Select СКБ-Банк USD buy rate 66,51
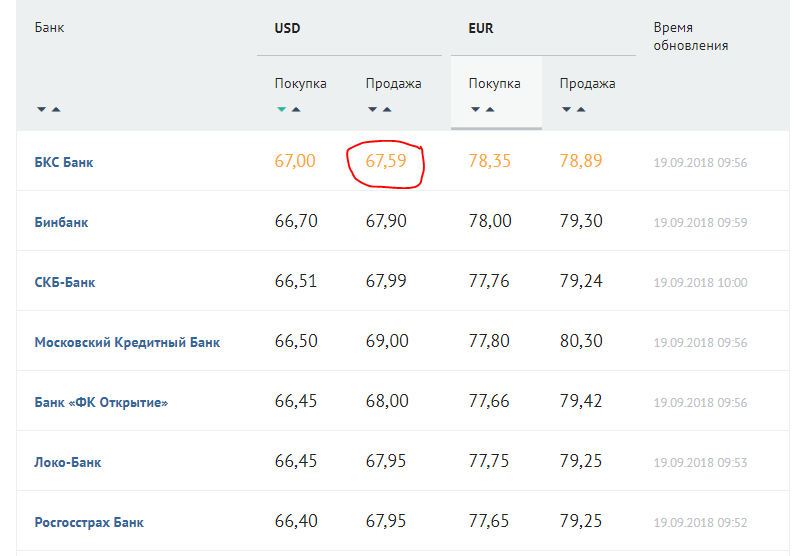The image size is (795, 556). (296, 281)
